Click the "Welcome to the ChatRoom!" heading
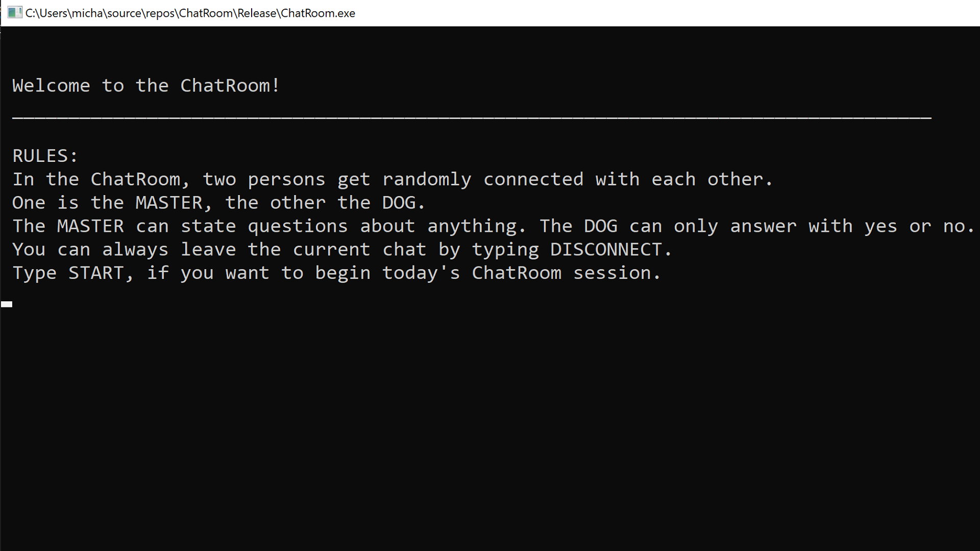Screen dimensions: 980x551 [146, 85]
